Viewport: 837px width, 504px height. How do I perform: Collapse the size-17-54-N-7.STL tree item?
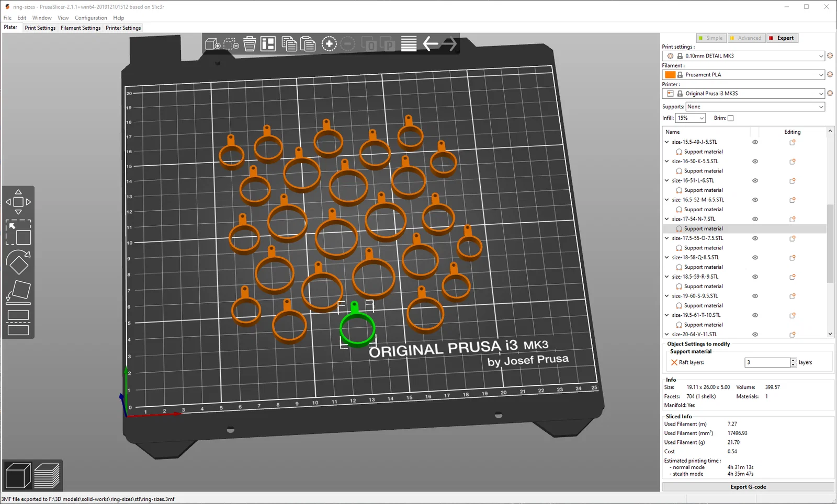point(666,219)
